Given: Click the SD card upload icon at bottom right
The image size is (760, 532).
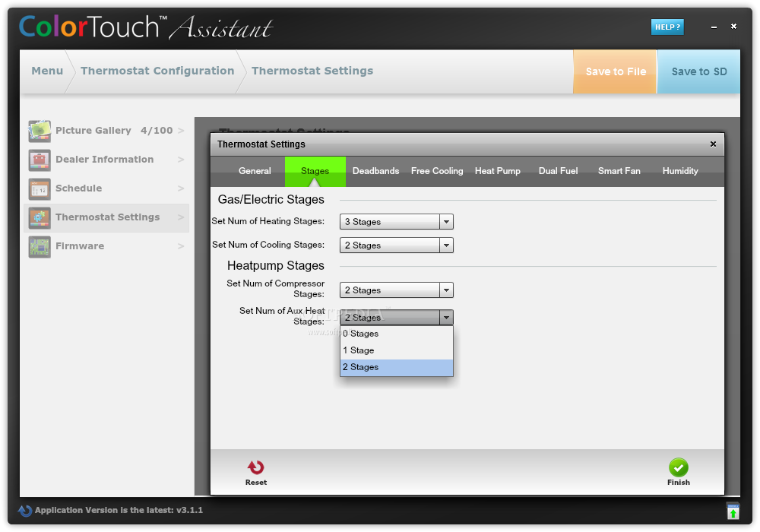Looking at the screenshot, I should [733, 511].
